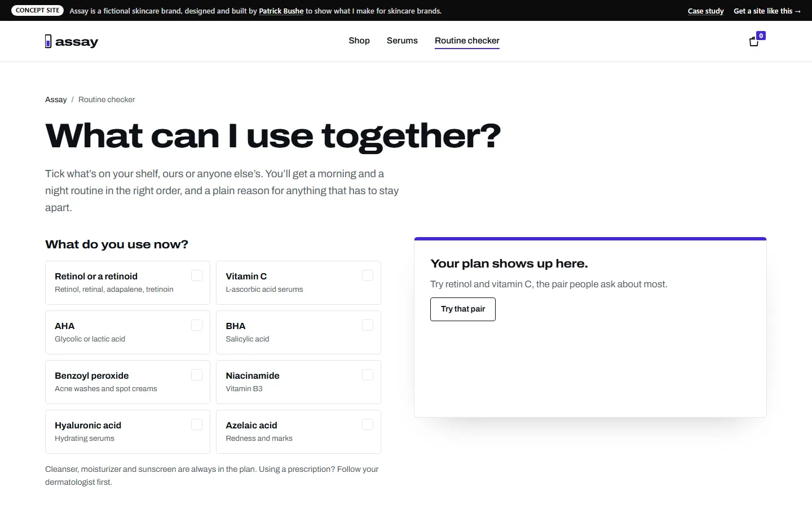812x508 pixels.
Task: Click the Try that pair button
Action: coord(463,309)
